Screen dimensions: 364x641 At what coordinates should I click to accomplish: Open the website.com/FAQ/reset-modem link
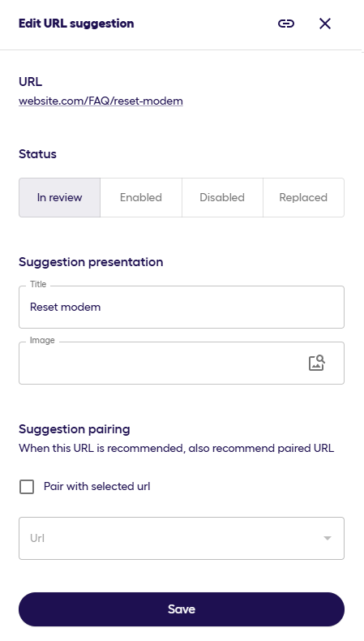point(101,101)
